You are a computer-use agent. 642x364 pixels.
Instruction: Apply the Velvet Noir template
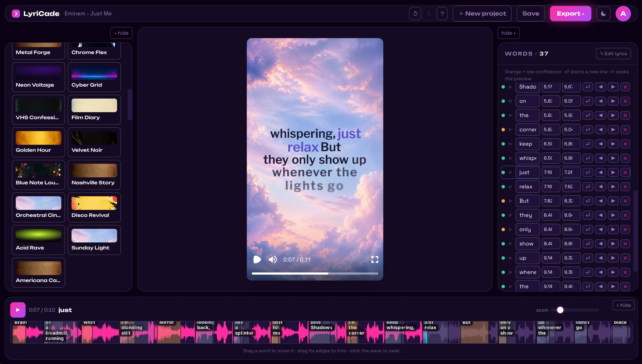click(94, 142)
